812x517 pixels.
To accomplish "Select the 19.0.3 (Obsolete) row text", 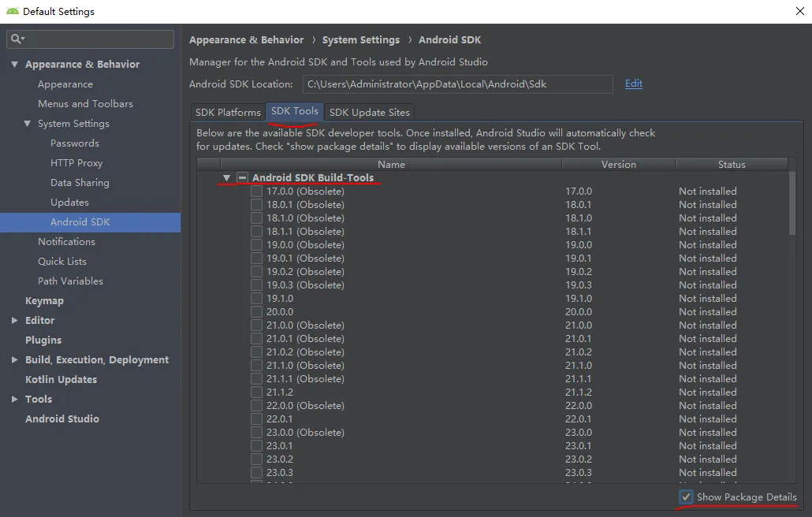I will click(x=305, y=285).
